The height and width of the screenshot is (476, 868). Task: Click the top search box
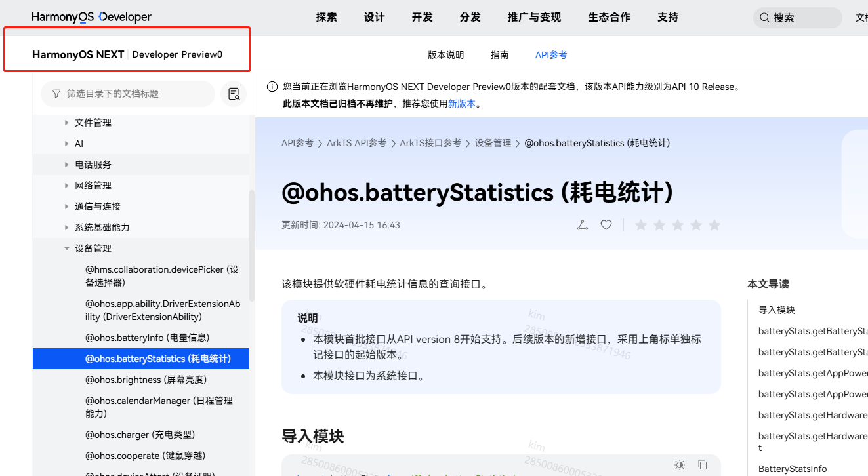pyautogui.click(x=797, y=18)
